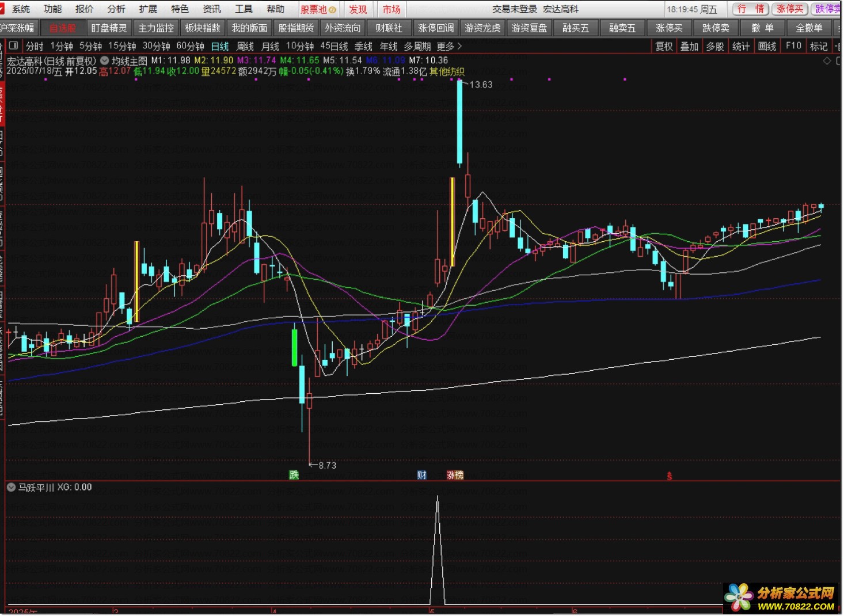The width and height of the screenshot is (844, 616).
Task: Switch to 多周期 tab
Action: (x=417, y=46)
